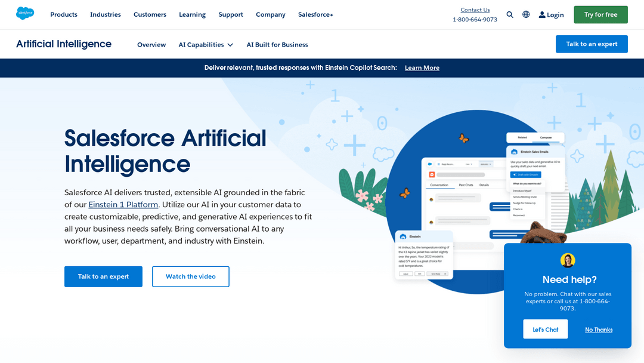The height and width of the screenshot is (363, 644).
Task: Click the chat agent avatar icon
Action: tap(568, 260)
